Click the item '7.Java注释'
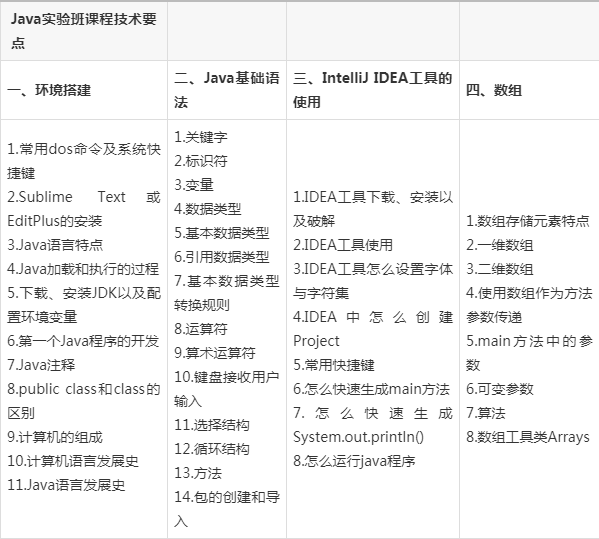The width and height of the screenshot is (599, 539). (41, 365)
